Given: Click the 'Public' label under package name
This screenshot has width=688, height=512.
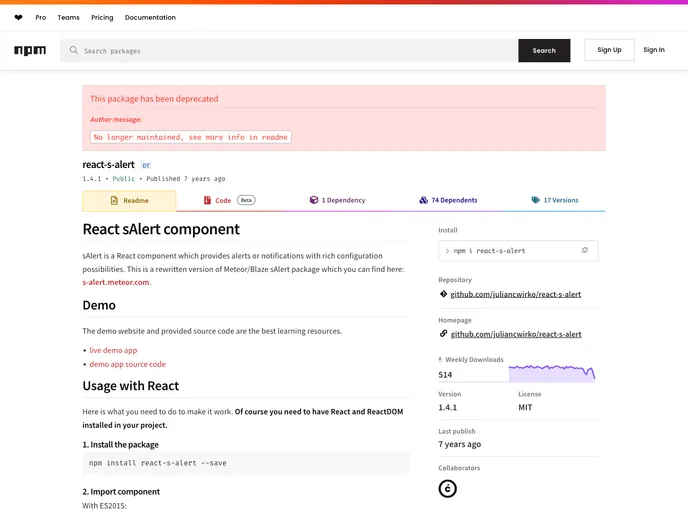Looking at the screenshot, I should point(123,179).
